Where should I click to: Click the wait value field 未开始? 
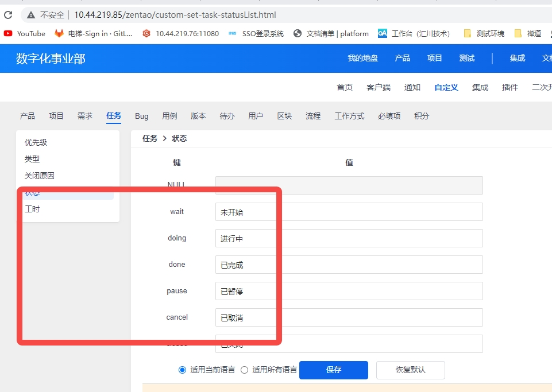[x=349, y=212]
